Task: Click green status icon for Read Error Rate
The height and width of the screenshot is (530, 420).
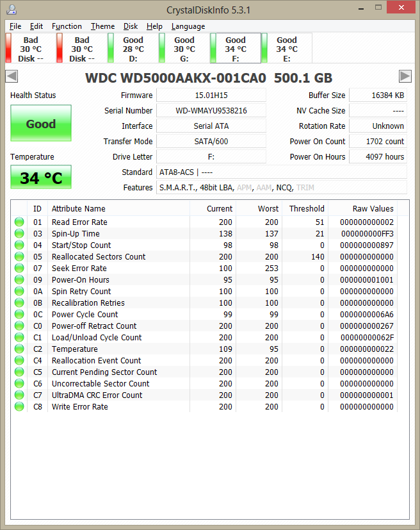Action: (19, 222)
